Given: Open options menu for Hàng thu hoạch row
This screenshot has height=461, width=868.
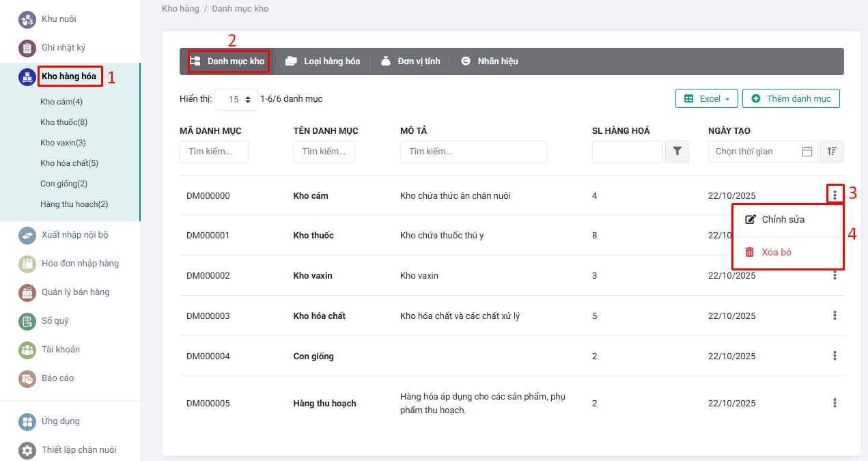Looking at the screenshot, I should point(835,403).
